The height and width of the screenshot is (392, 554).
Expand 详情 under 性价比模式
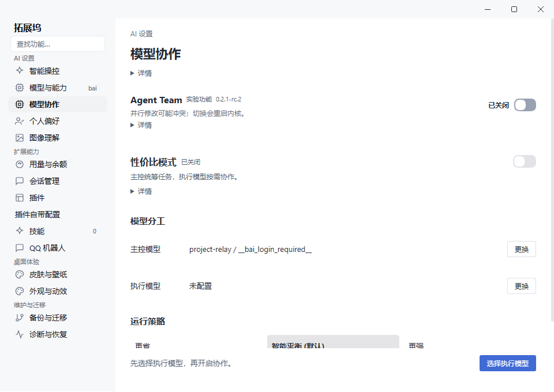[141, 191]
